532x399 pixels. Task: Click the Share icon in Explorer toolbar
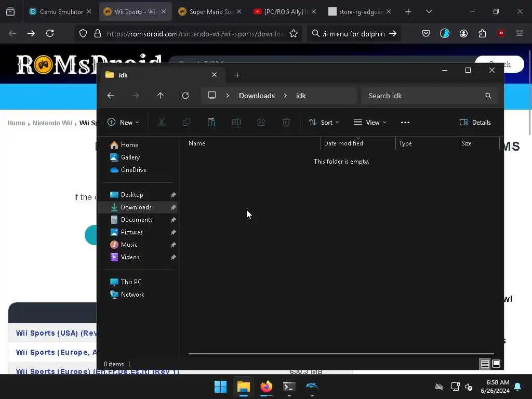pyautogui.click(x=261, y=123)
